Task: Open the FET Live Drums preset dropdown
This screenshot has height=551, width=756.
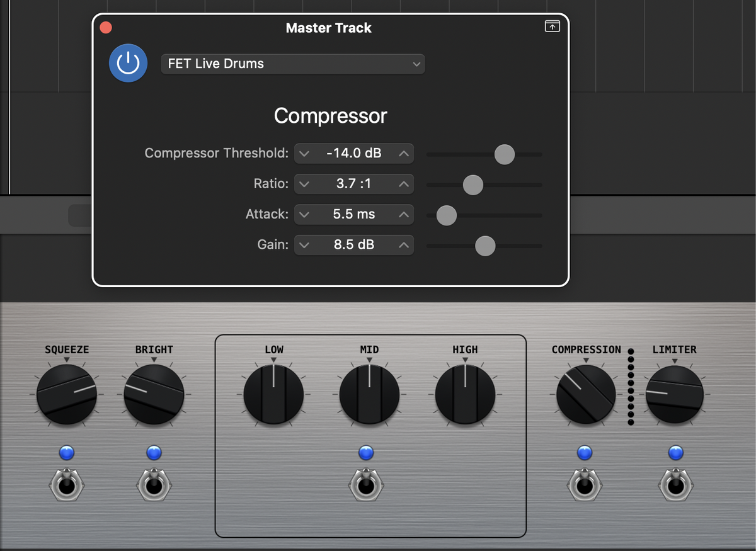Action: click(x=292, y=64)
